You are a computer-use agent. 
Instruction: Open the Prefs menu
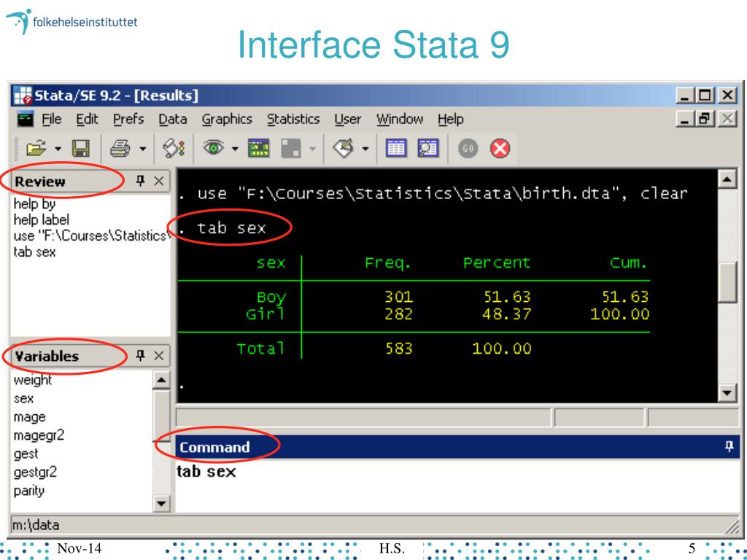pyautogui.click(x=128, y=119)
